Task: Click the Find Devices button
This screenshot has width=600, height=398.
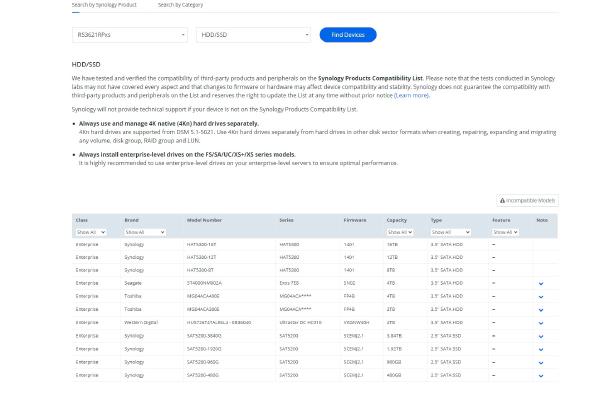Action: pos(348,35)
